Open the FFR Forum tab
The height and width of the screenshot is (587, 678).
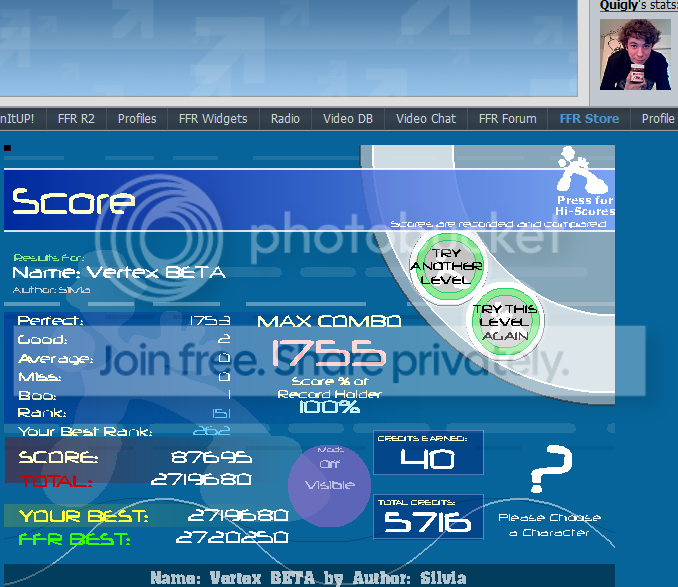pyautogui.click(x=507, y=119)
